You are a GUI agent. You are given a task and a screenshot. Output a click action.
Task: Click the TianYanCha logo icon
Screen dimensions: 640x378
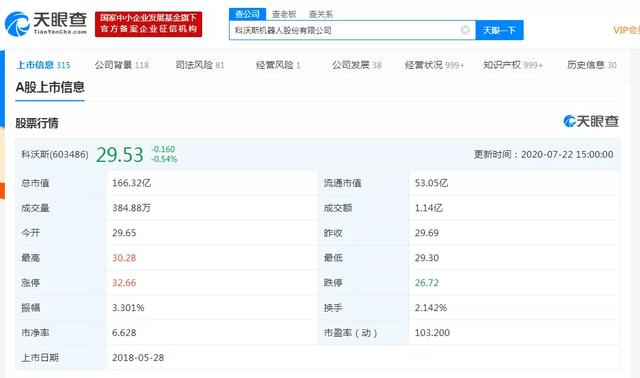point(17,24)
